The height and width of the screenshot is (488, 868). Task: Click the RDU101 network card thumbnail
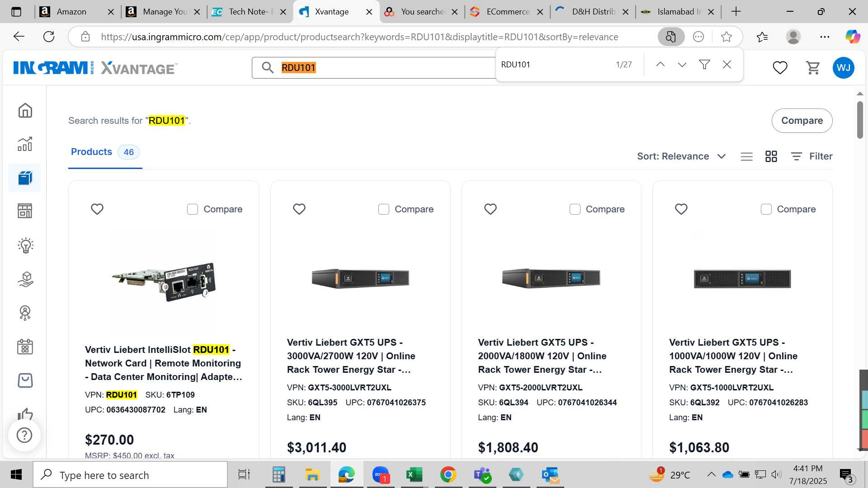pyautogui.click(x=164, y=281)
